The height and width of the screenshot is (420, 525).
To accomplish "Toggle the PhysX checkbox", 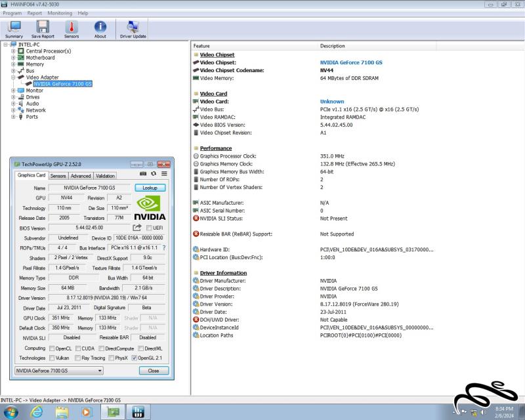I will [112, 358].
